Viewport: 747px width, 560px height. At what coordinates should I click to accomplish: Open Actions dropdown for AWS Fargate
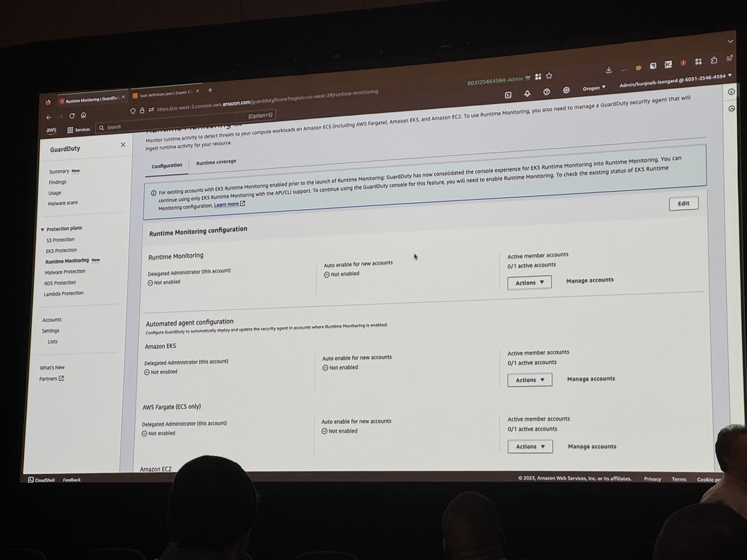tap(530, 447)
